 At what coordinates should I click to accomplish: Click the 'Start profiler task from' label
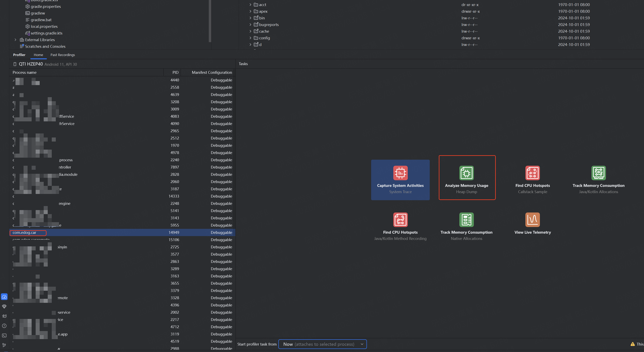tap(257, 344)
